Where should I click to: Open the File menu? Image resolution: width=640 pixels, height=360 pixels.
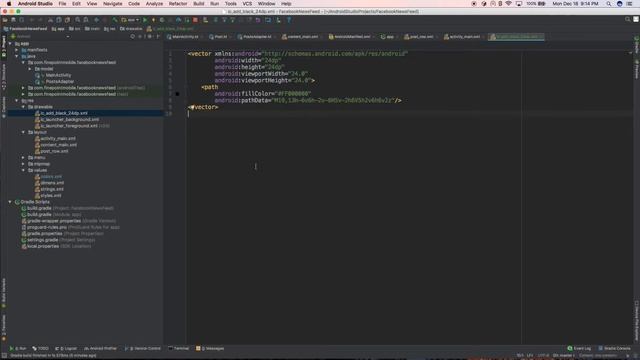coord(62,4)
